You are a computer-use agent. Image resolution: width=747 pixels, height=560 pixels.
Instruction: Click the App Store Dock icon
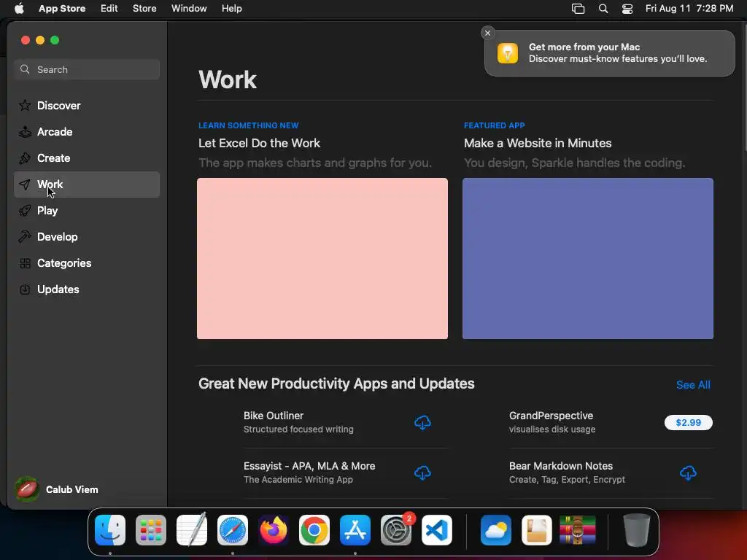(x=355, y=530)
